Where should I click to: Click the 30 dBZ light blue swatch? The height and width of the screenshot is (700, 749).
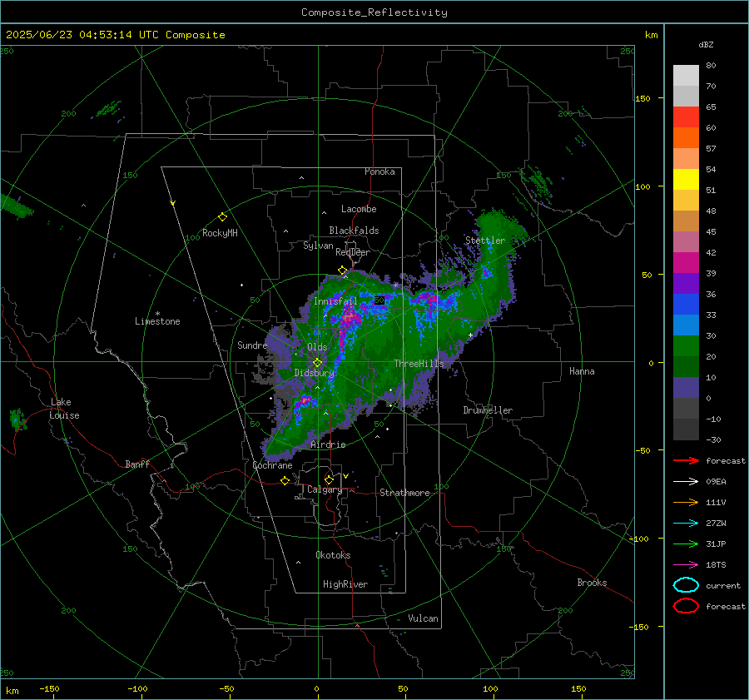(x=686, y=325)
